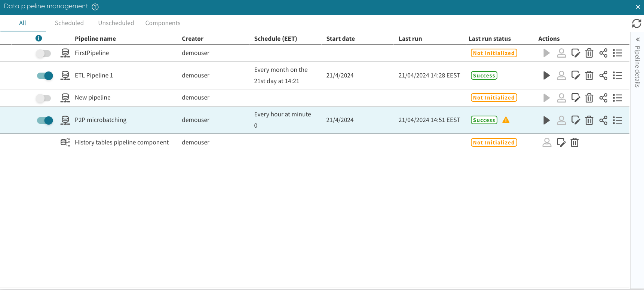Turn off P2P microbatching schedule toggle

(x=45, y=120)
